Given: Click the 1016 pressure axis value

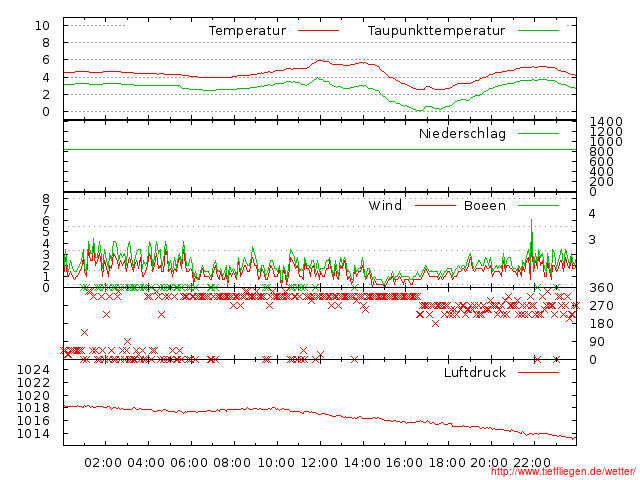Looking at the screenshot, I should point(33,420).
